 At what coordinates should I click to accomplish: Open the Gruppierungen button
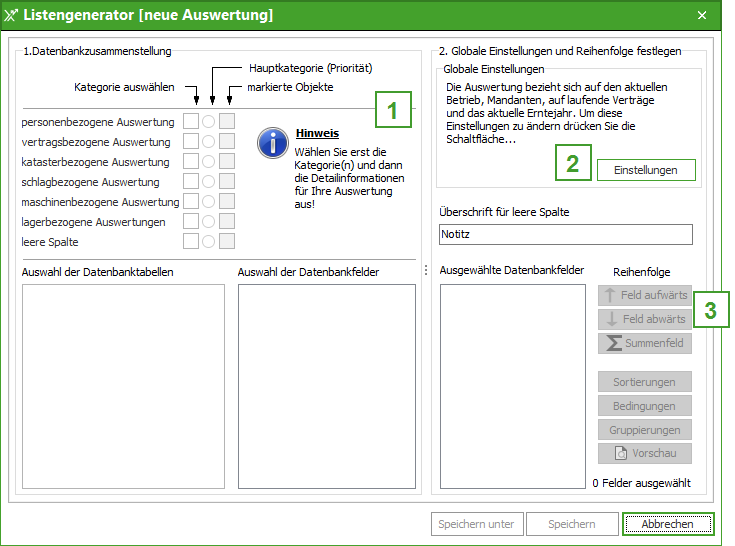tap(645, 430)
